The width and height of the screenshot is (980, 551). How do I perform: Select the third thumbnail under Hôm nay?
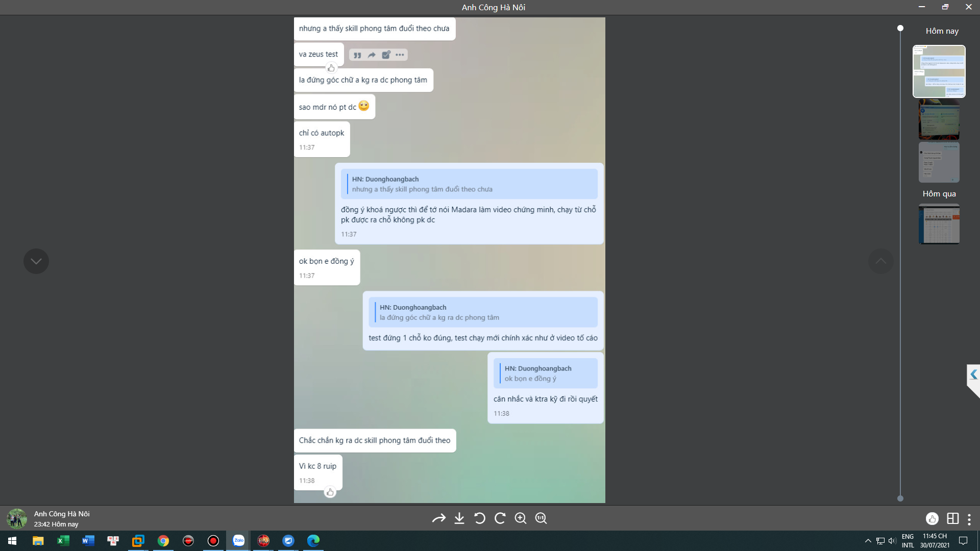pos(939,162)
